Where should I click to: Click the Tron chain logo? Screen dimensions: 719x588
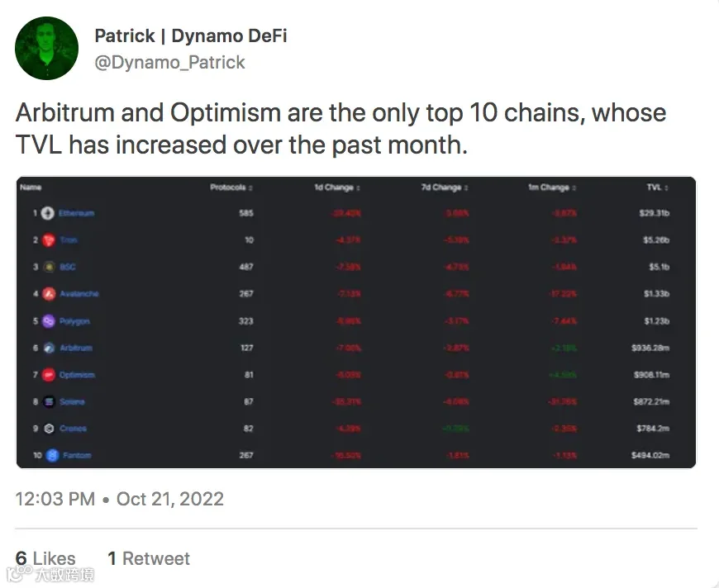pyautogui.click(x=48, y=240)
